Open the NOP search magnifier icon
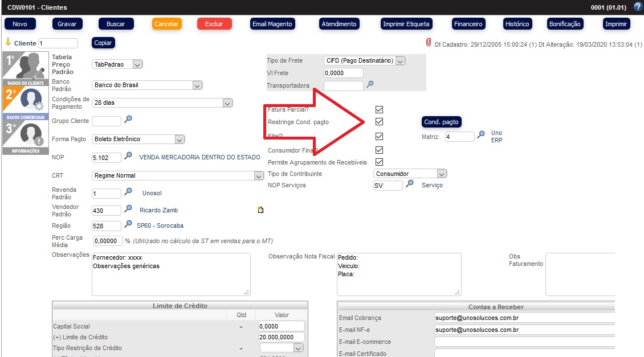This screenshot has width=644, height=357. [128, 156]
